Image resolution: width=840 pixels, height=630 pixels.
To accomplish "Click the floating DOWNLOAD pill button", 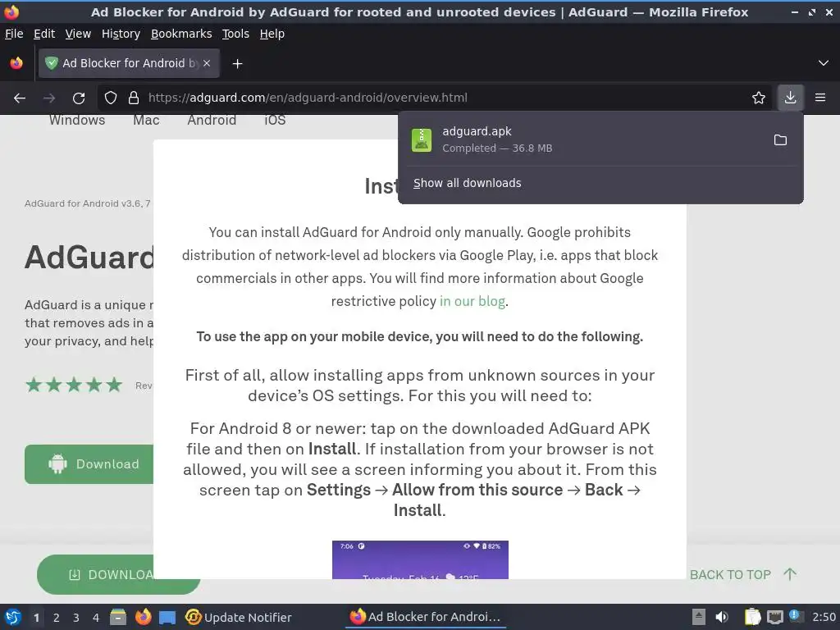I will click(95, 574).
